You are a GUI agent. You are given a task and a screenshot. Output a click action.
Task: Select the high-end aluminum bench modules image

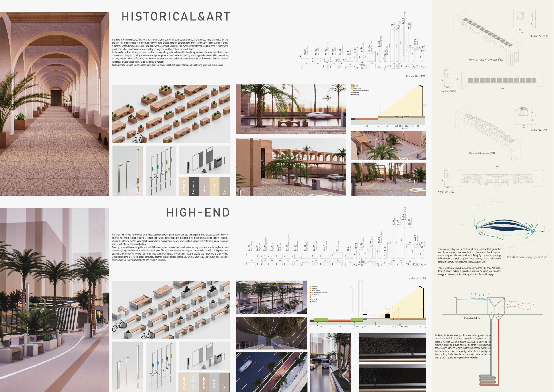pyautogui.click(x=171, y=310)
